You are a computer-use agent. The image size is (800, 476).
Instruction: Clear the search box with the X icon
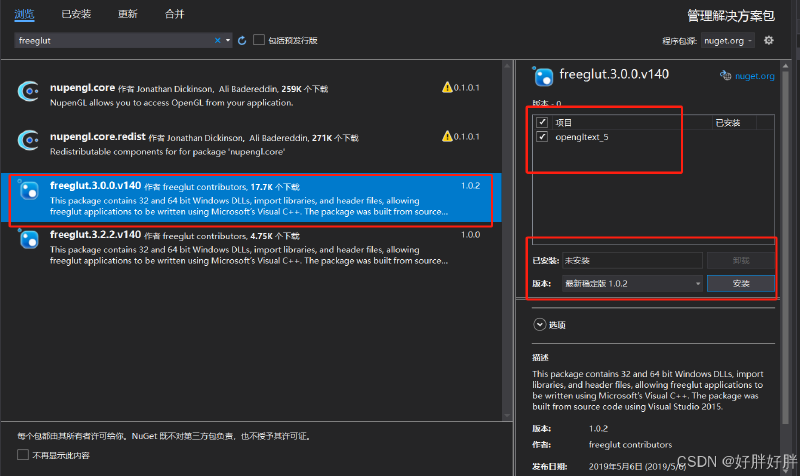[x=217, y=40]
